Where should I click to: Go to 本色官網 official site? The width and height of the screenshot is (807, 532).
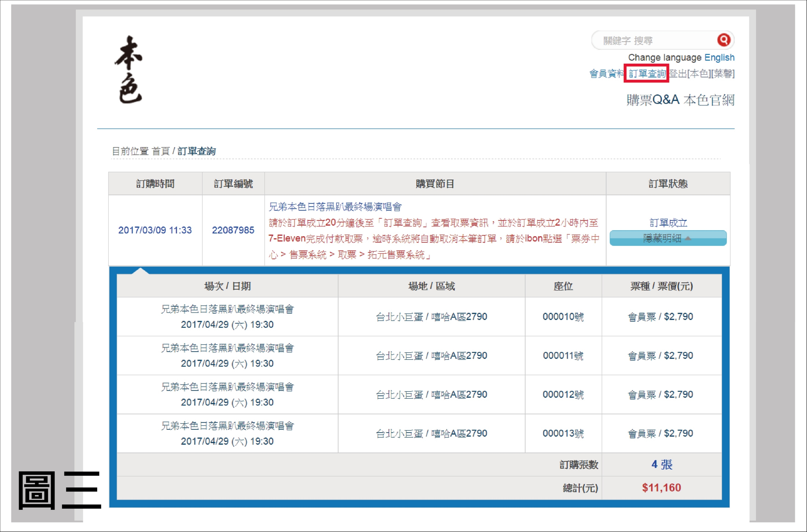709,100
